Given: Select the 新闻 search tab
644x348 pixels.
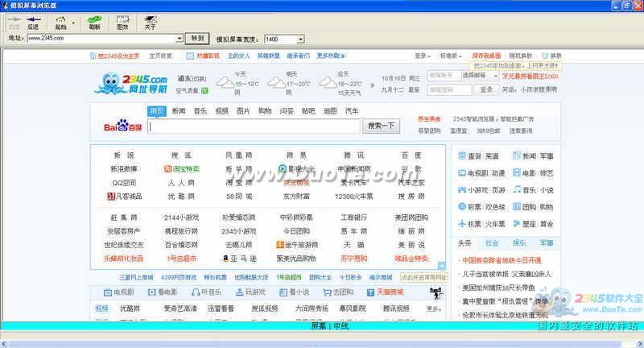Looking at the screenshot, I should 178,111.
